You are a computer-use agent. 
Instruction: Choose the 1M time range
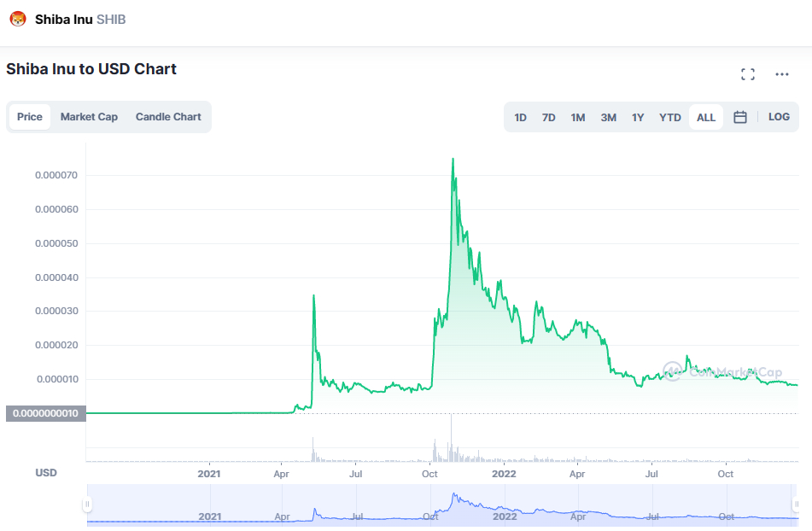pos(578,118)
